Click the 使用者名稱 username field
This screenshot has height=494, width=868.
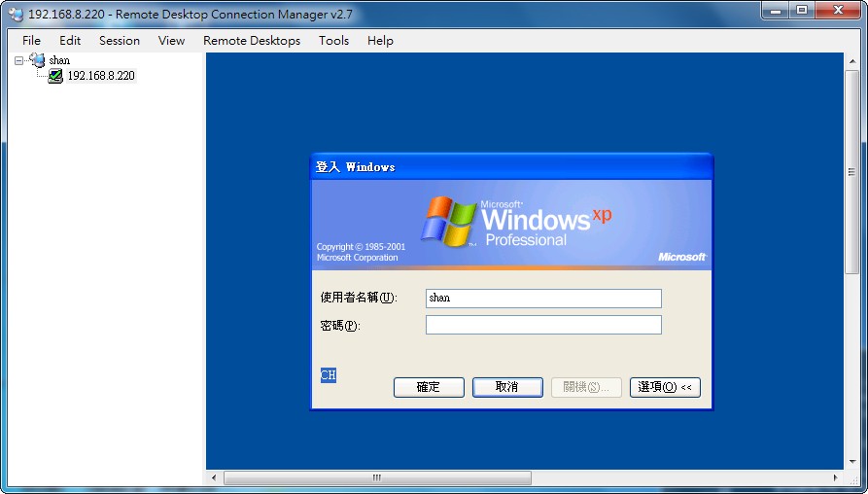click(x=543, y=298)
